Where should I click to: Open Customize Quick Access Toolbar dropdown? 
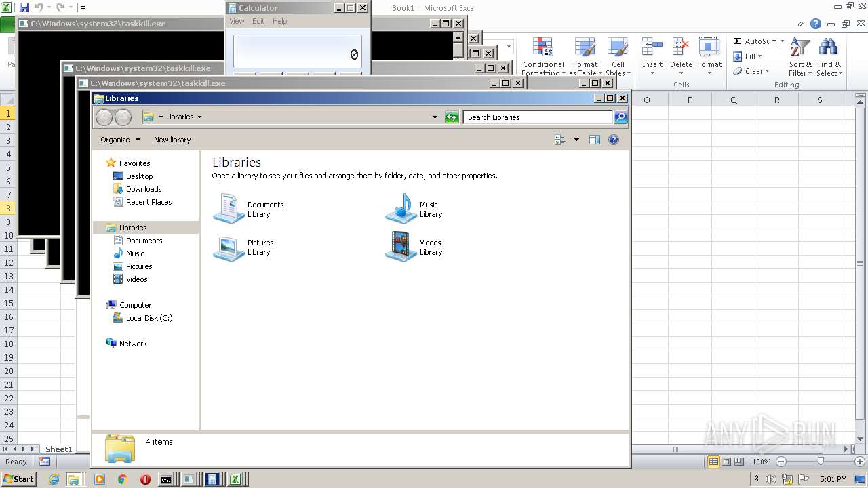point(83,8)
